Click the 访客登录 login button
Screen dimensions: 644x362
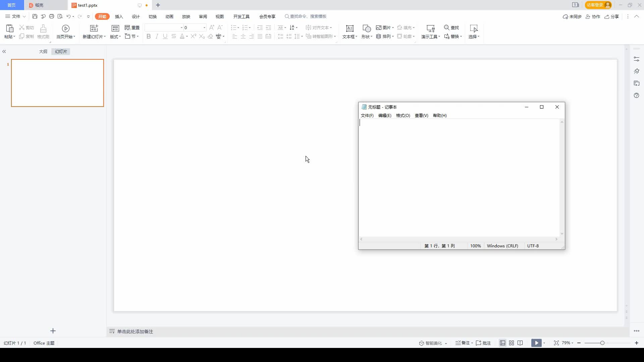pyautogui.click(x=599, y=5)
